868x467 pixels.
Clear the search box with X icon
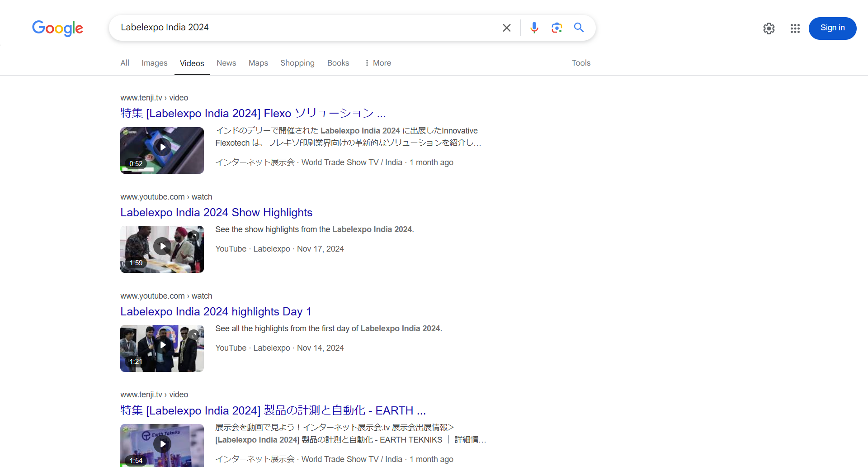(x=507, y=28)
